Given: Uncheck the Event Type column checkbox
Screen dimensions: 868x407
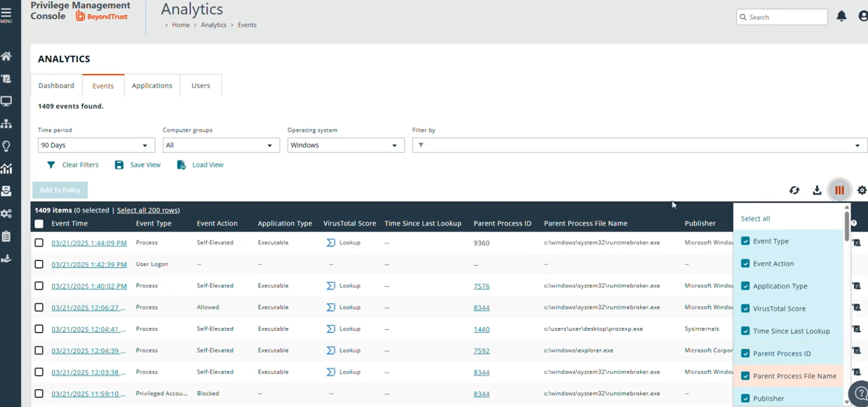Looking at the screenshot, I should 745,241.
